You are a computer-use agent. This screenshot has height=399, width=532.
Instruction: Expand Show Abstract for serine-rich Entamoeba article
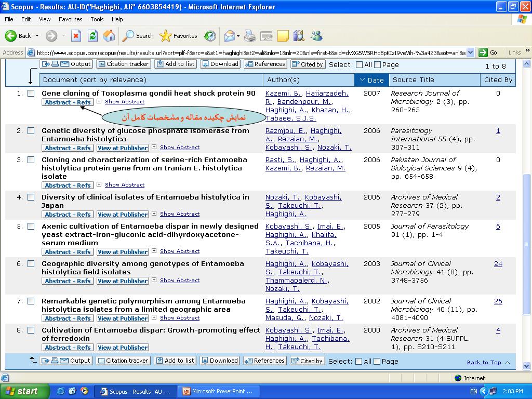click(x=125, y=184)
